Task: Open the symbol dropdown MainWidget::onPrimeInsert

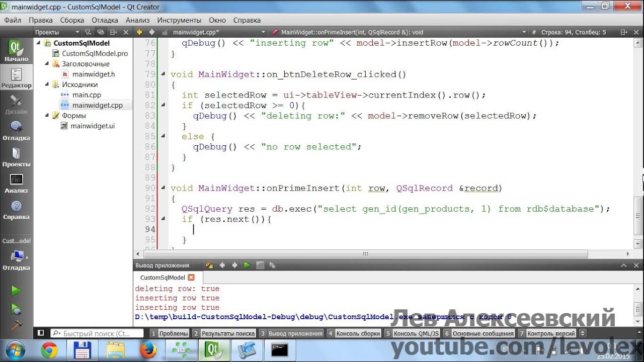Action: coord(400,32)
